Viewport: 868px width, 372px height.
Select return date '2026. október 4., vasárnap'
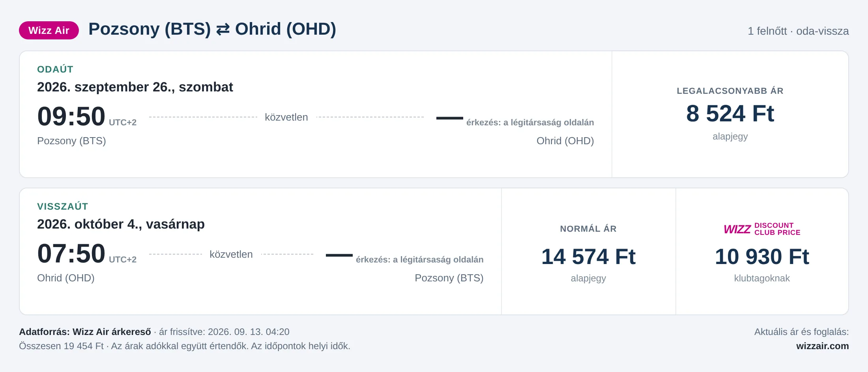point(121,224)
